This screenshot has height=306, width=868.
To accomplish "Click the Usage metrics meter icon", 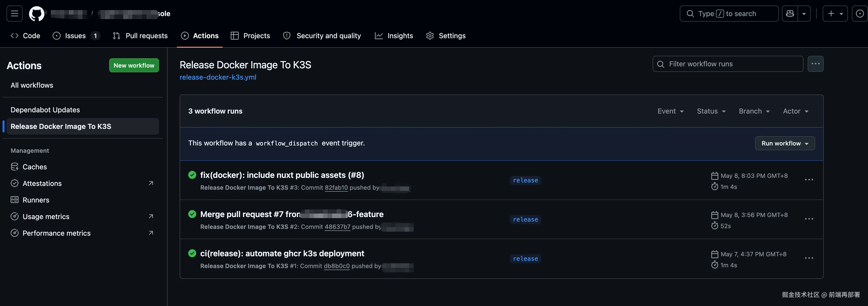I will [15, 216].
